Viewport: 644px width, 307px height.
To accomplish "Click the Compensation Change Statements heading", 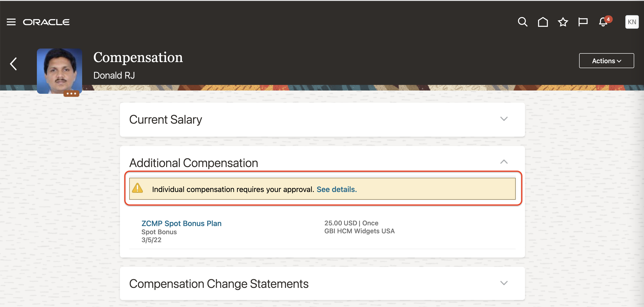I will [219, 284].
